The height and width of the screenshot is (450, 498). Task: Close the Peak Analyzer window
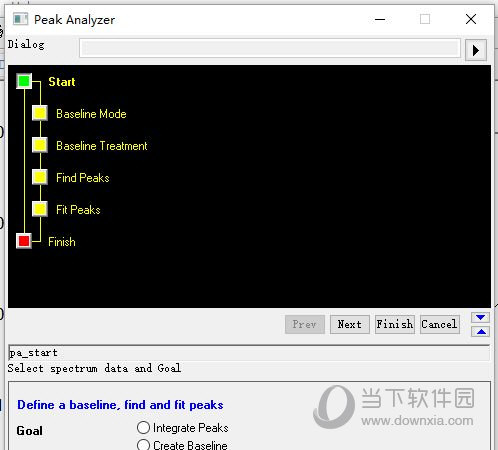point(471,19)
